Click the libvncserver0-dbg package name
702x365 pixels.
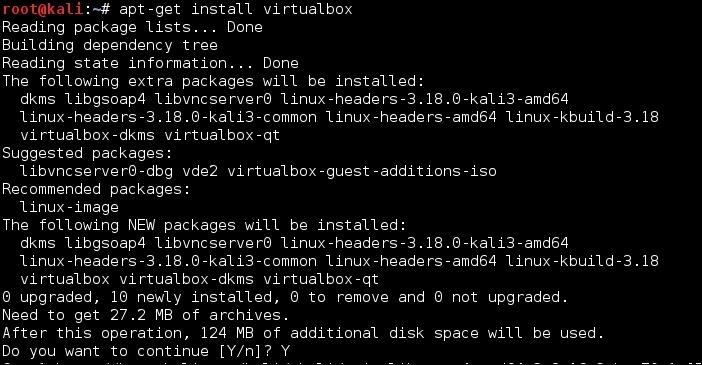(97, 171)
